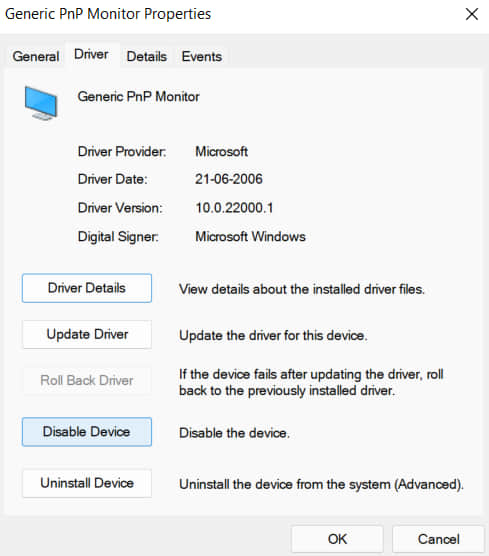Open the Details tab
This screenshot has width=489, height=556.
(147, 56)
